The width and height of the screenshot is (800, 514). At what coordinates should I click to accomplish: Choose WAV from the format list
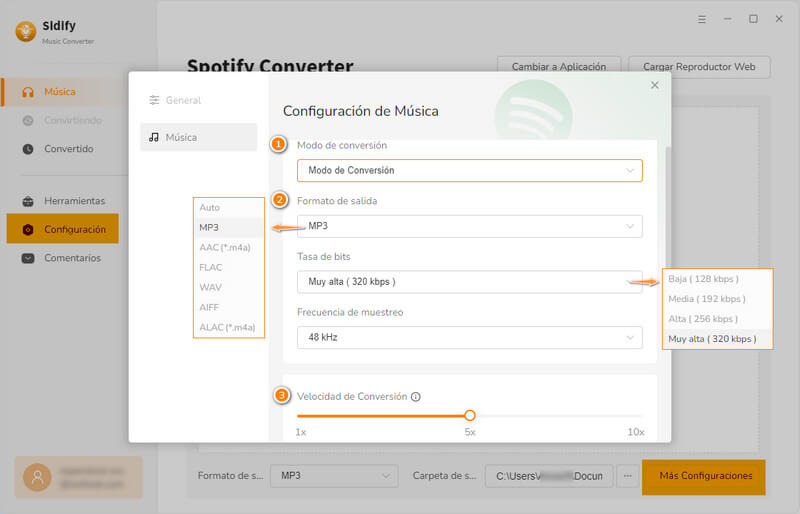click(229, 287)
